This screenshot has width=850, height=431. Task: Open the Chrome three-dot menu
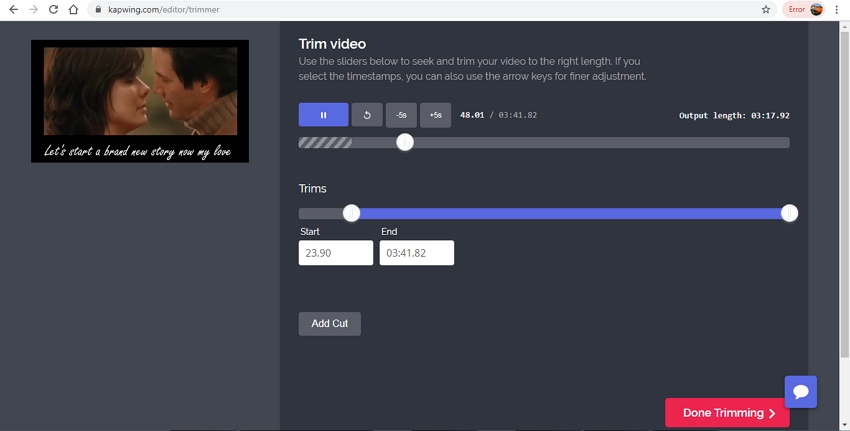(836, 10)
